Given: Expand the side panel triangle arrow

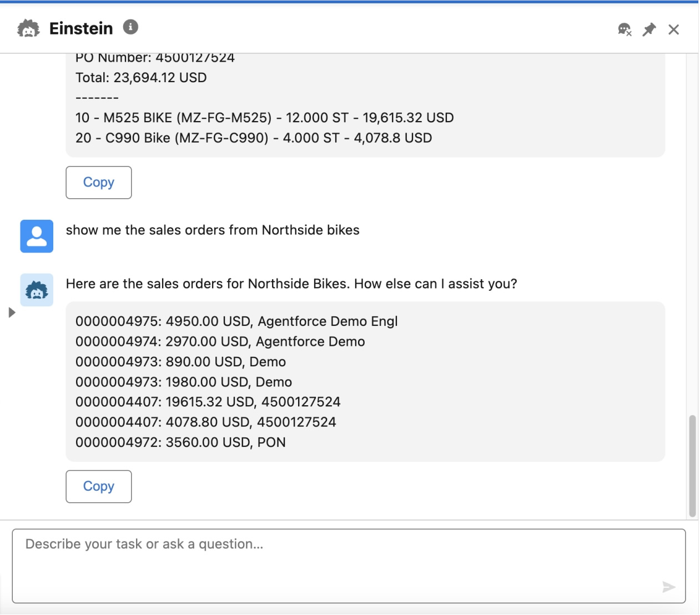Looking at the screenshot, I should [12, 312].
